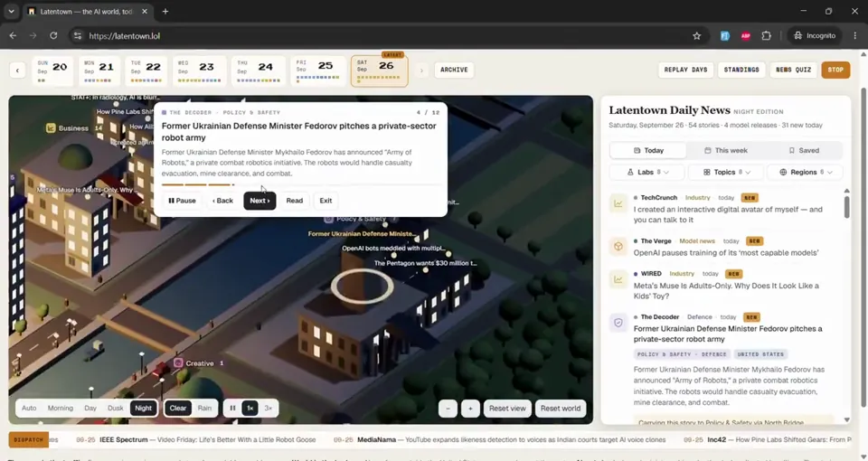The image size is (868, 461).
Task: Open the tab search chevron at top-left
Action: (x=11, y=11)
